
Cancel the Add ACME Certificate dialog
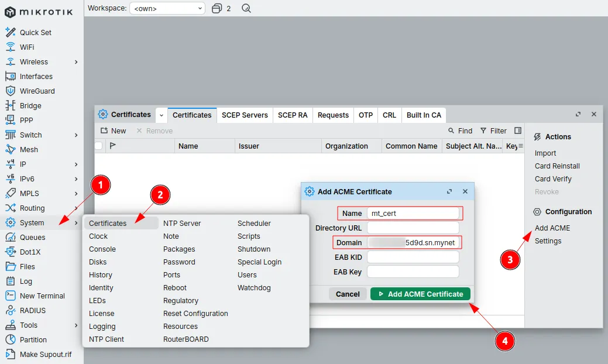348,294
